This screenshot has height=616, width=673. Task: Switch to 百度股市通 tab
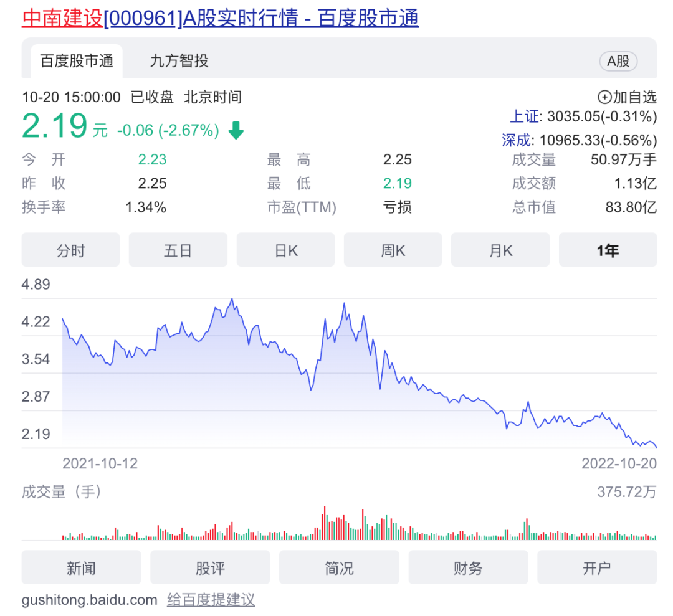point(77,61)
